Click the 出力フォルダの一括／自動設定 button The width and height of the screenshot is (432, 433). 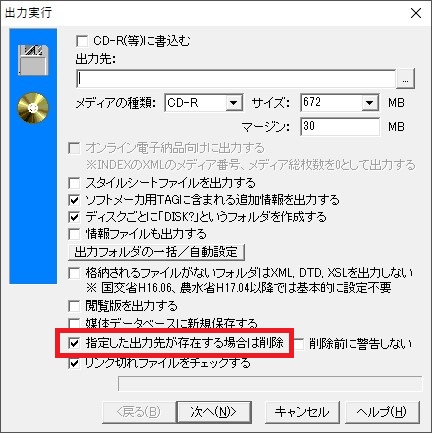click(x=156, y=252)
